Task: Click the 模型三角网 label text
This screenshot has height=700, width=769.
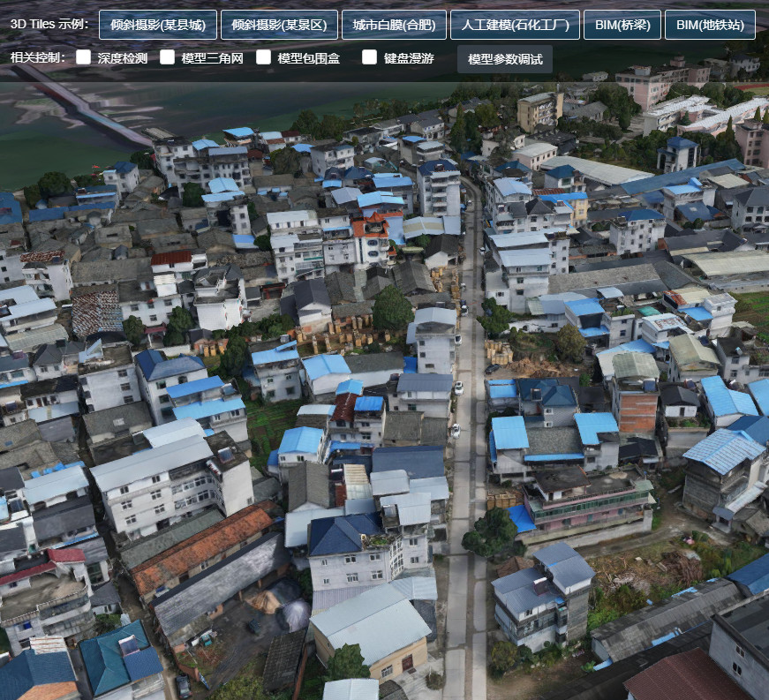Action: [x=212, y=58]
